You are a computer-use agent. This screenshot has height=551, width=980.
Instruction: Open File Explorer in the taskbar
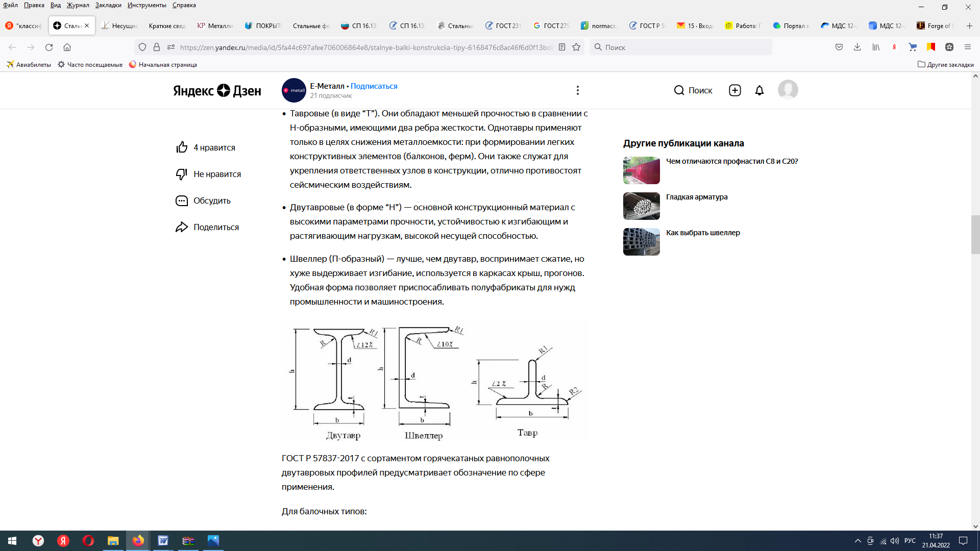tap(113, 541)
